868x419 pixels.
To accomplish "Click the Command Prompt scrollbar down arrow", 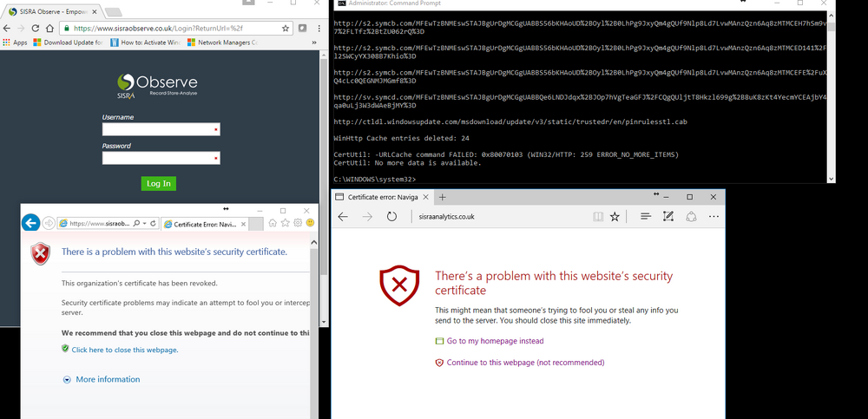I will point(831,178).
